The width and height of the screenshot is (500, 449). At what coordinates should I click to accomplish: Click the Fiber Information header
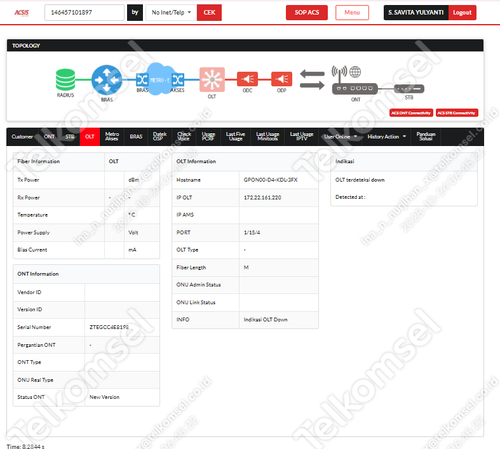pyautogui.click(x=39, y=162)
